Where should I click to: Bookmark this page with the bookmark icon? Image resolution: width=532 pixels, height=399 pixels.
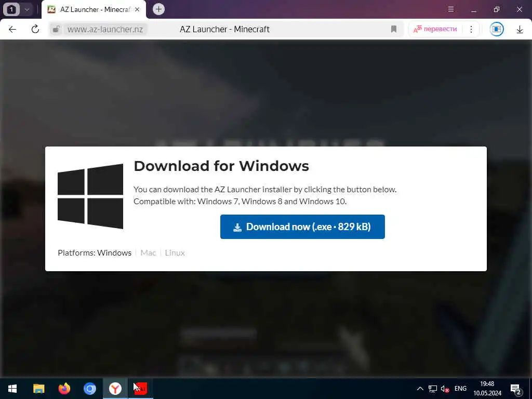click(394, 29)
